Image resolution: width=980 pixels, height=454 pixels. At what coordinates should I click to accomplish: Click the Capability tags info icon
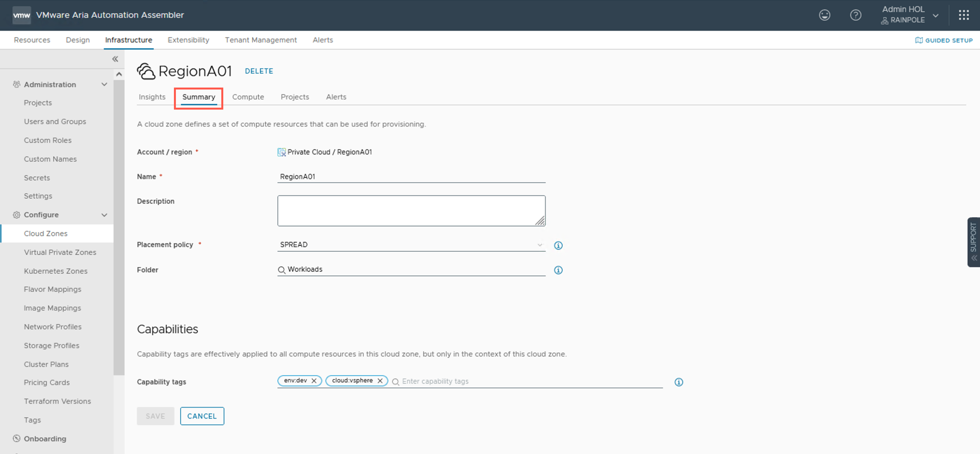pyautogui.click(x=678, y=382)
